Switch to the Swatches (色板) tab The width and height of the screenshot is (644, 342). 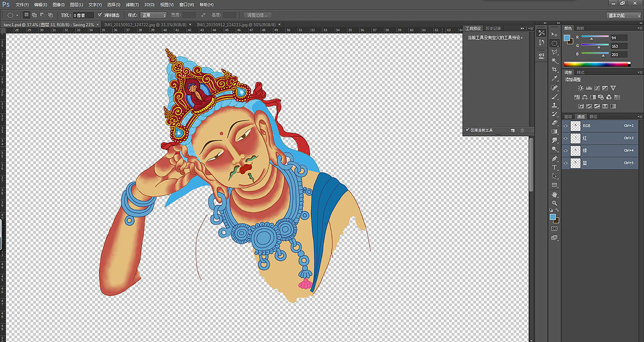click(x=580, y=28)
